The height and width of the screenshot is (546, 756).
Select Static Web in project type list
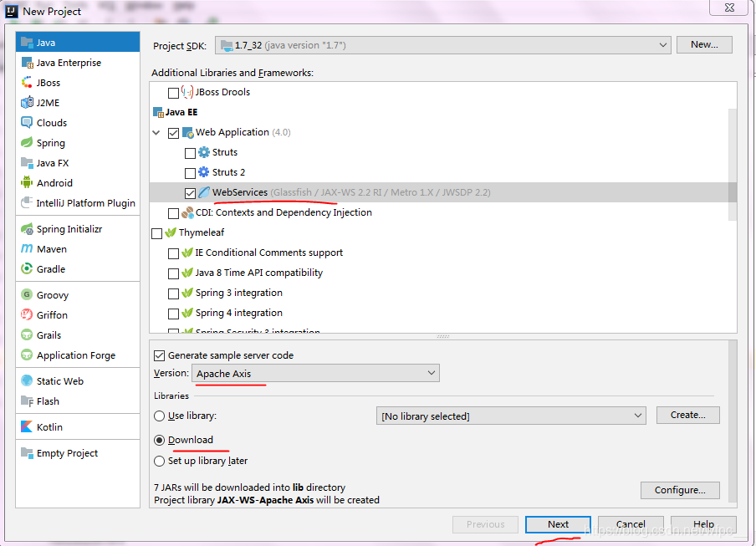(x=78, y=381)
